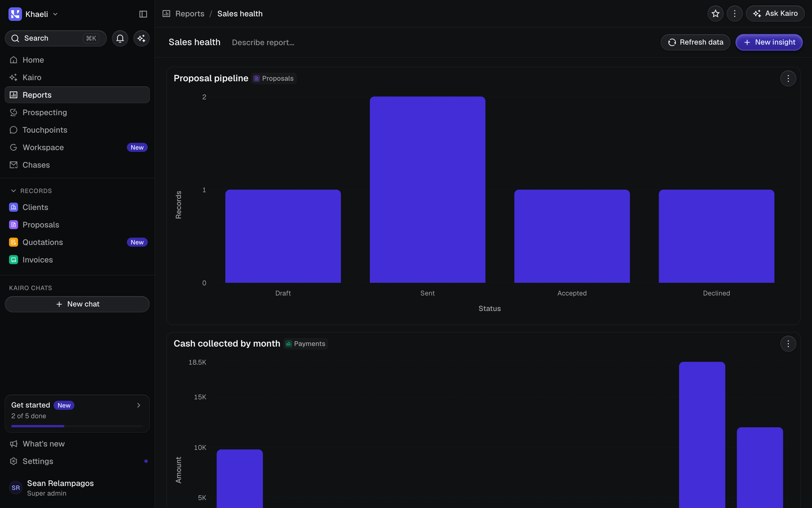Image resolution: width=812 pixels, height=508 pixels.
Task: Click the Draft bar in chart
Action: click(283, 236)
